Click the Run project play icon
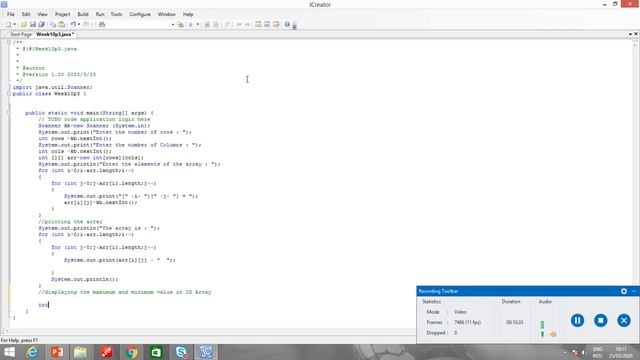 [x=191, y=24]
